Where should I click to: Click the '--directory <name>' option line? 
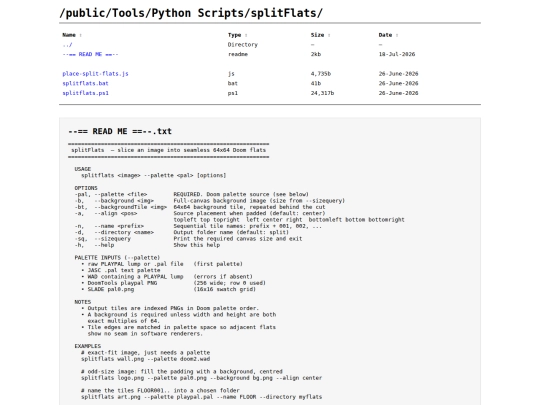coord(181,232)
